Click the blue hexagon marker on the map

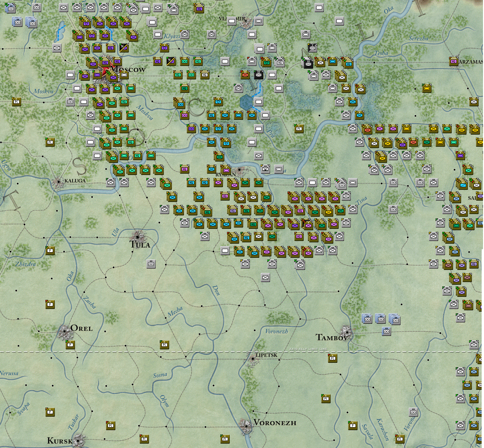[247, 102]
